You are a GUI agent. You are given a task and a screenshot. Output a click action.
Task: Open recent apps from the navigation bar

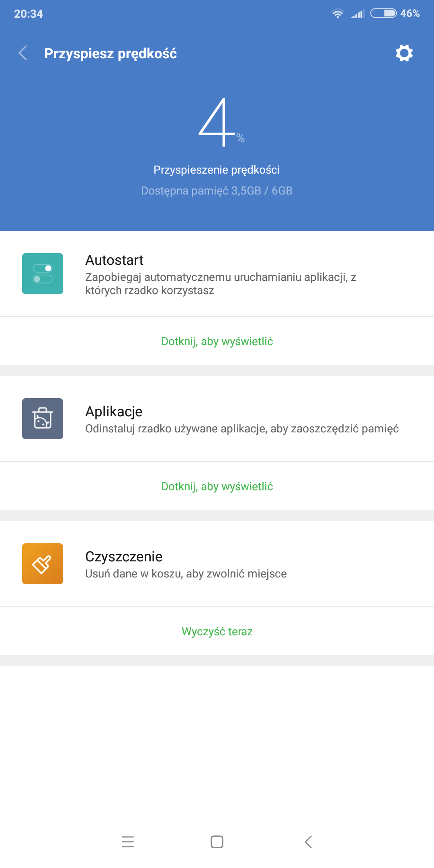click(x=128, y=841)
